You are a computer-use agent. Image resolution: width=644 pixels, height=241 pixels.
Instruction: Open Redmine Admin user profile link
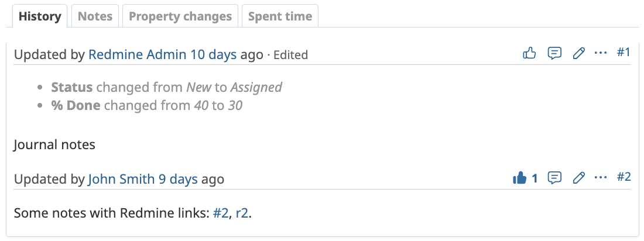138,55
